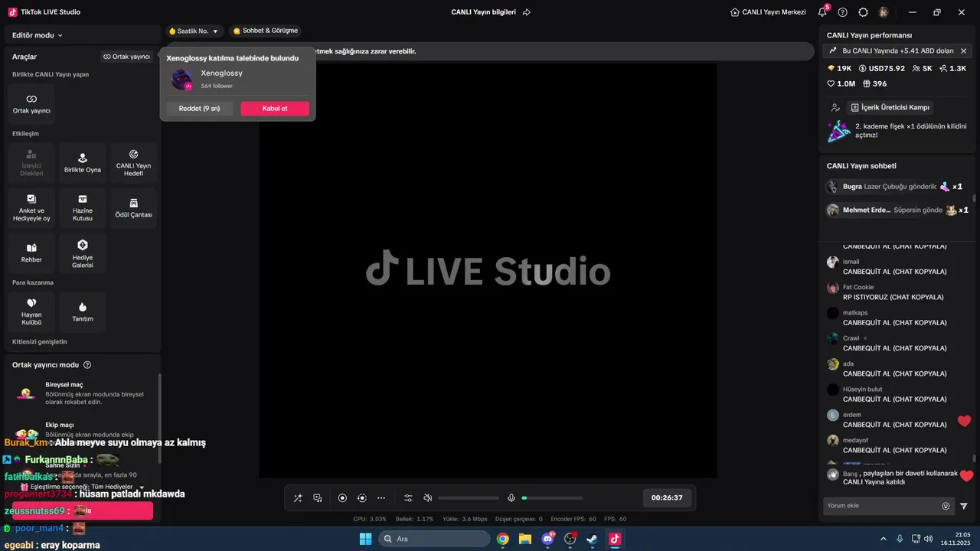This screenshot has width=980, height=551.
Task: Click the 396 gifts stat
Action: (x=874, y=84)
